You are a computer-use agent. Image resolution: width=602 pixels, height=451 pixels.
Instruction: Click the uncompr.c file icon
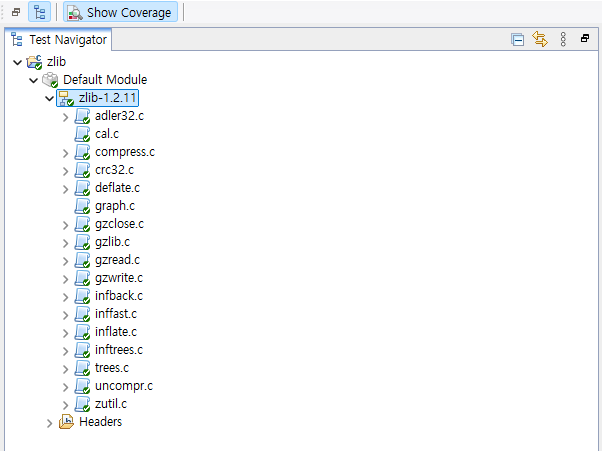coord(83,387)
